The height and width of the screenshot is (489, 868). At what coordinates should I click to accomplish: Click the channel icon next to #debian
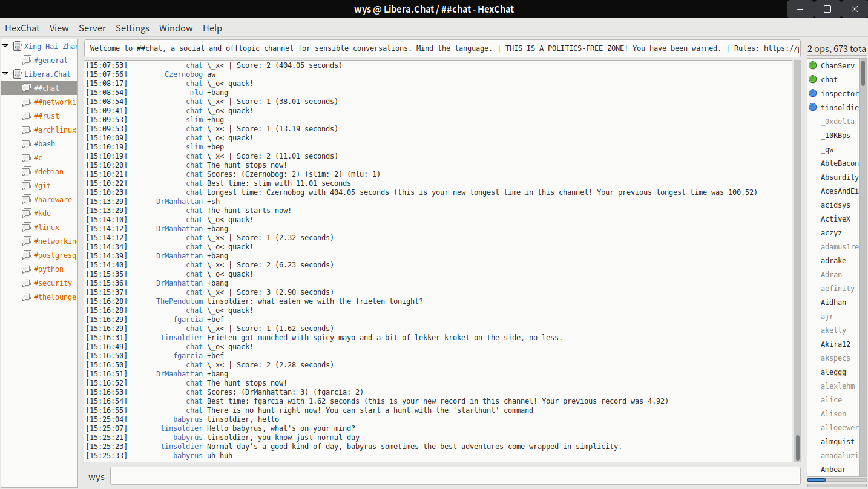[x=27, y=171]
